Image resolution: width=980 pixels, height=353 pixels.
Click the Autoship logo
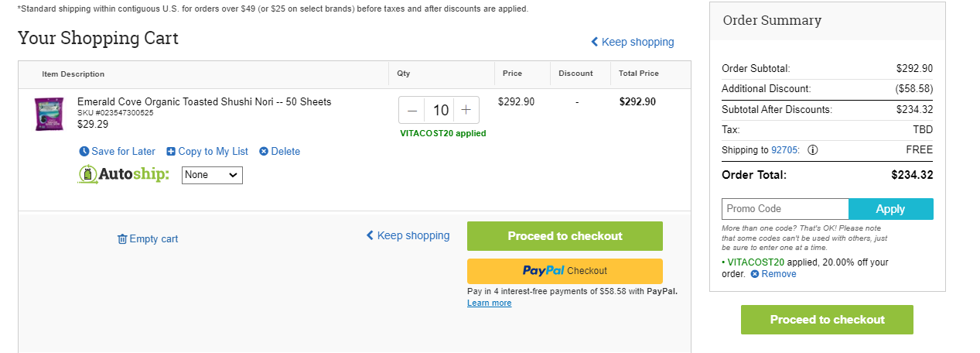coord(124,175)
